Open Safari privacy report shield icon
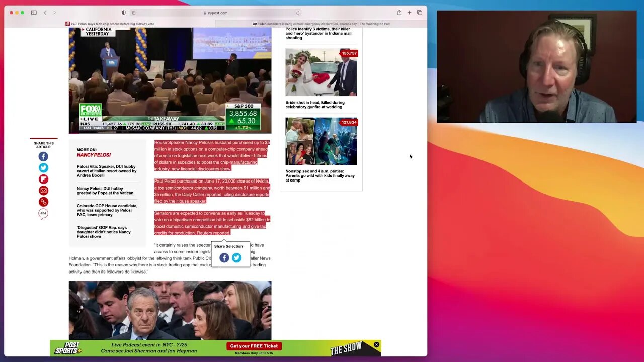 124,13
